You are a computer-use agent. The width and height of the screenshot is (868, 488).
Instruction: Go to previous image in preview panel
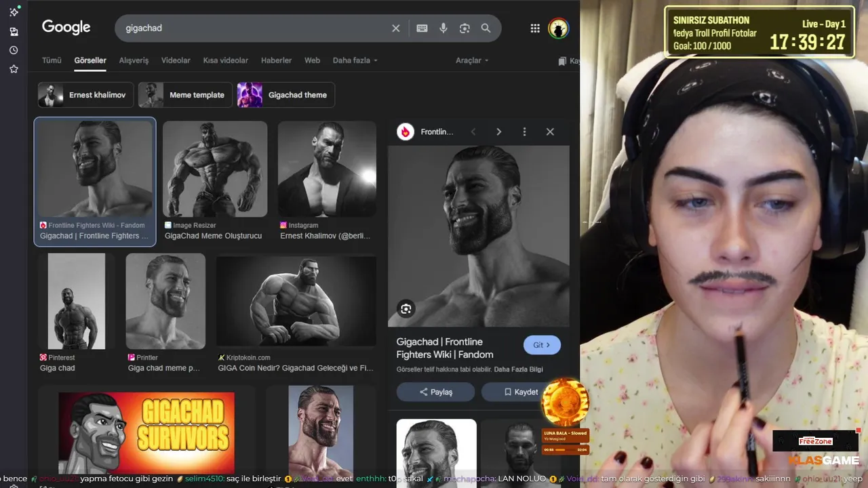tap(473, 132)
